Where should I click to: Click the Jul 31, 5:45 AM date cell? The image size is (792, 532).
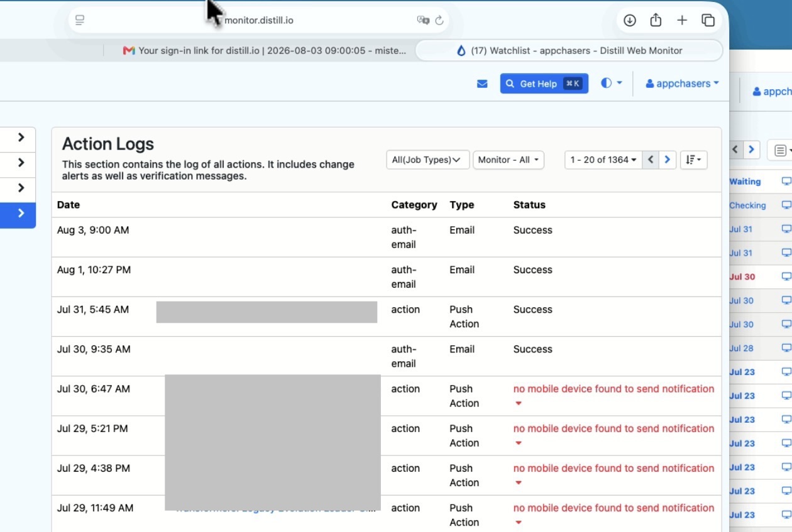click(x=93, y=309)
